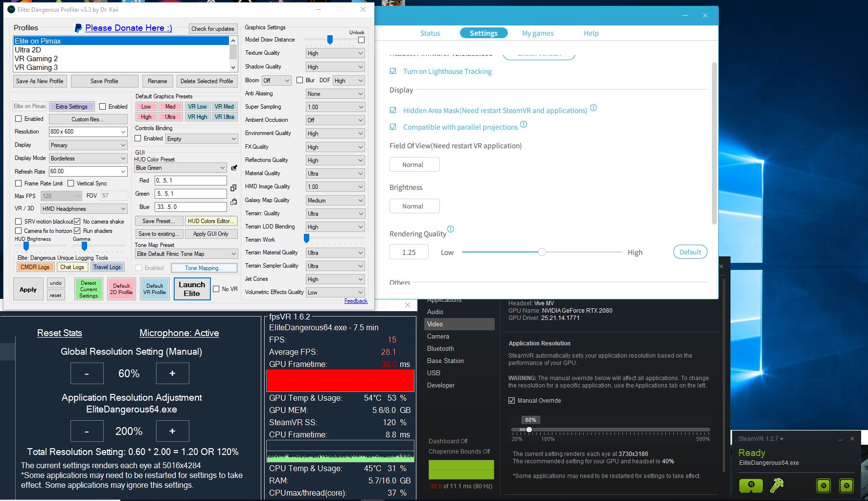This screenshot has height=501, width=868.
Task: Open the Please Donate Here link
Action: pos(129,28)
